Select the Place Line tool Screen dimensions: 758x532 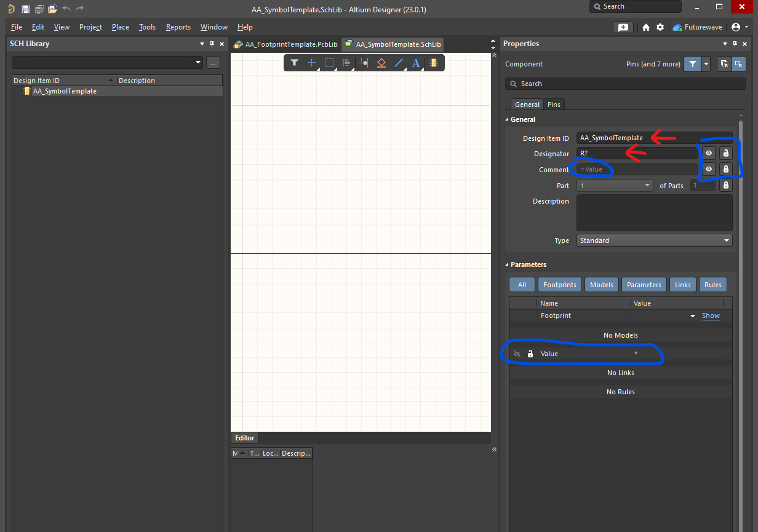pyautogui.click(x=399, y=63)
